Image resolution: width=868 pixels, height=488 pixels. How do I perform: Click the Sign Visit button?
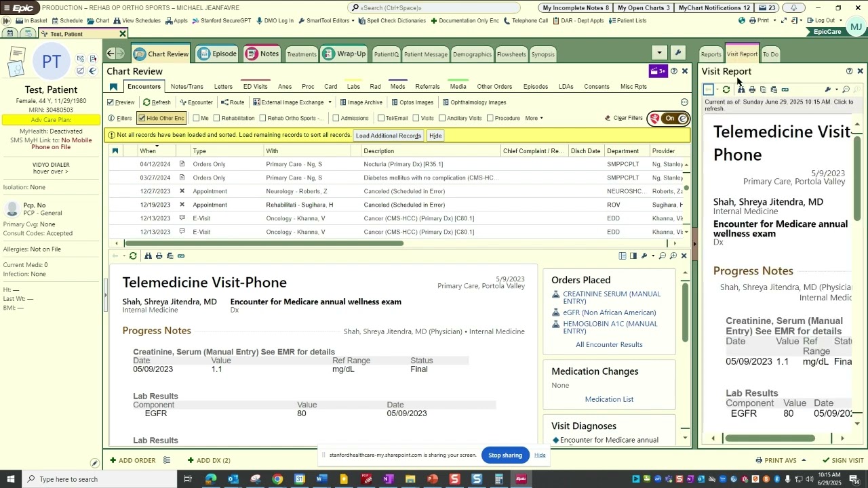click(843, 461)
